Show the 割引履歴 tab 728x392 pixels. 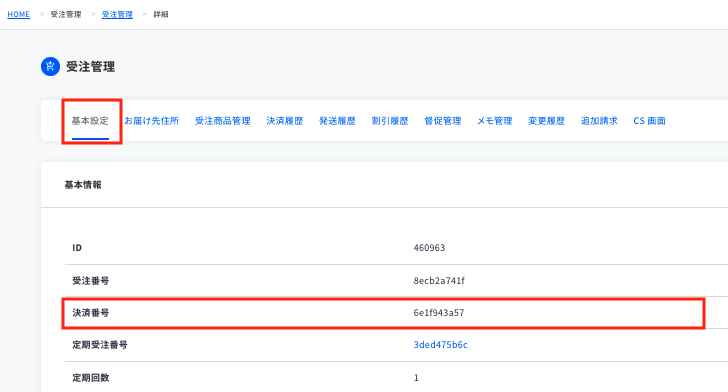(390, 121)
